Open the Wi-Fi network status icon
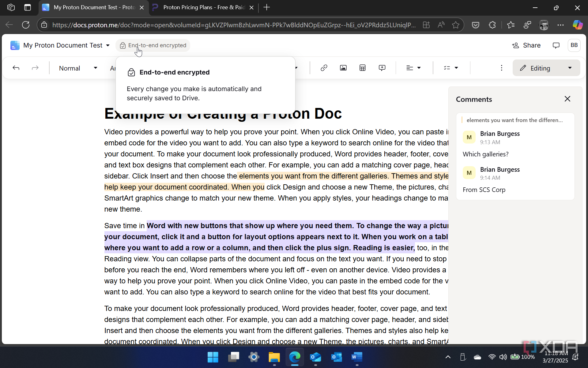Image resolution: width=588 pixels, height=368 pixels. click(x=492, y=357)
